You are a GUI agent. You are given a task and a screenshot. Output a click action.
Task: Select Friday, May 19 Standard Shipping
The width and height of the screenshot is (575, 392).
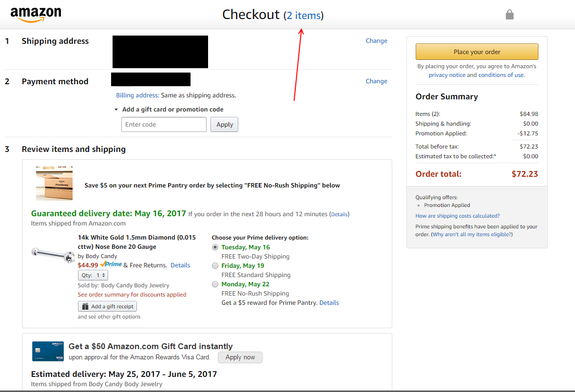click(215, 266)
